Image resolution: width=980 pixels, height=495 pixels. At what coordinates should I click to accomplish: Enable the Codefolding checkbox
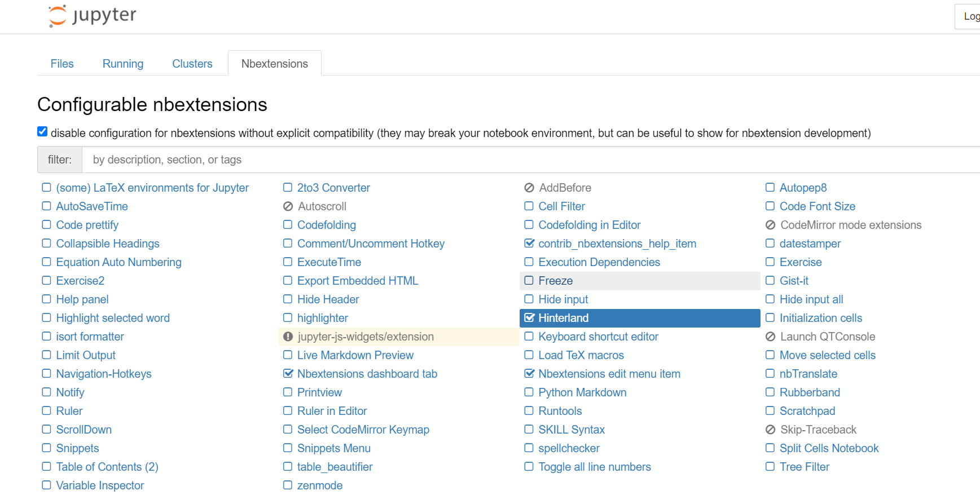pyautogui.click(x=288, y=224)
